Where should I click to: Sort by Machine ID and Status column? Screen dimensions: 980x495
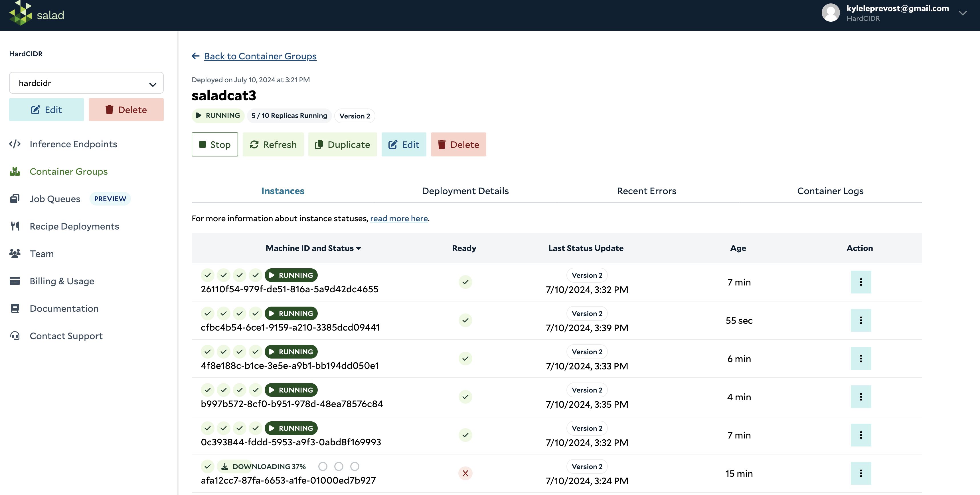pyautogui.click(x=313, y=248)
